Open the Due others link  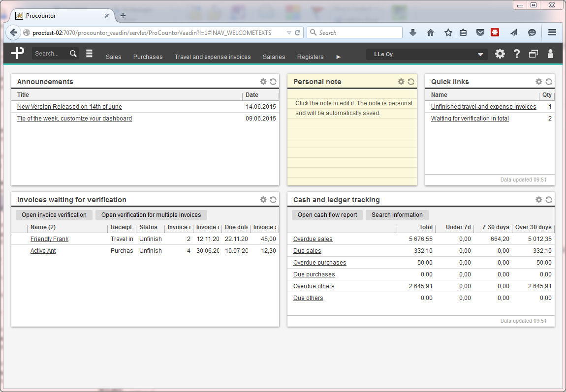click(x=308, y=298)
